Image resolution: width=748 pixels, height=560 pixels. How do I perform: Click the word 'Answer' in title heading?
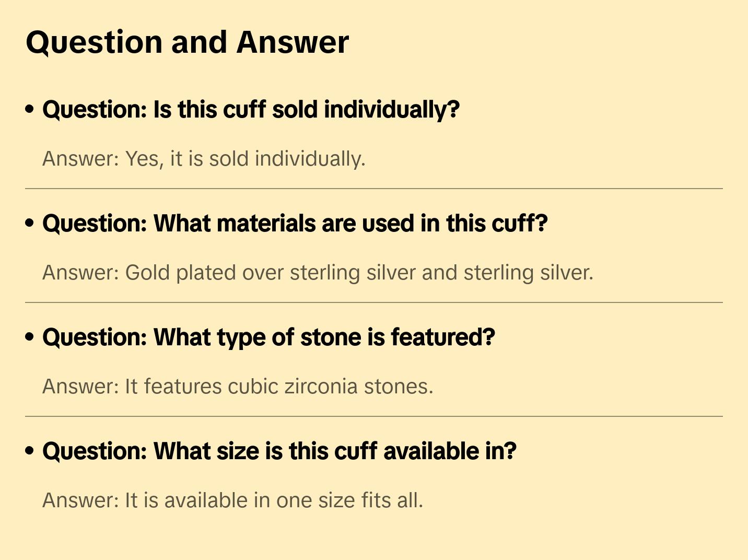click(x=293, y=42)
